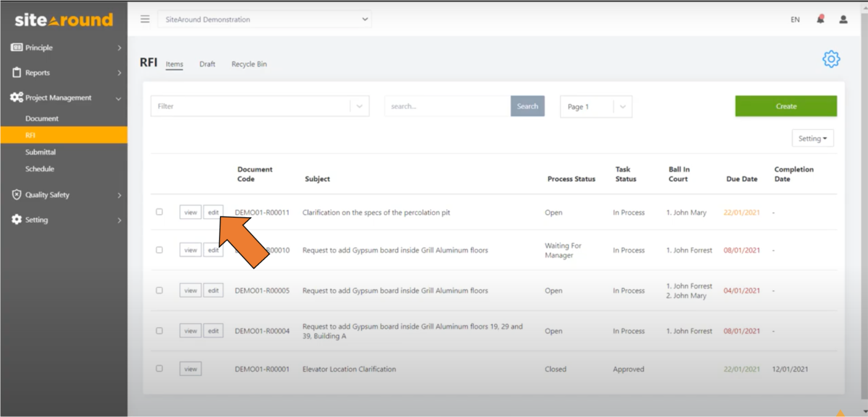Switch to the Draft tab
The width and height of the screenshot is (868, 417).
point(207,64)
